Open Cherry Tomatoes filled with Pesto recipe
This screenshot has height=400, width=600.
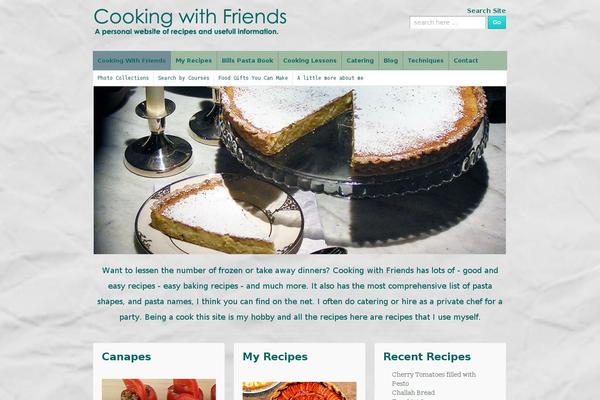(434, 379)
